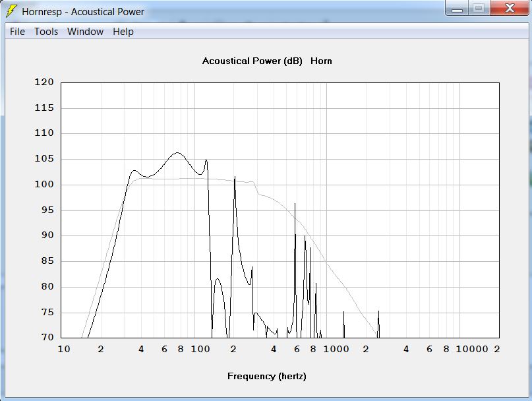Click the 120 dB axis label

point(44,82)
